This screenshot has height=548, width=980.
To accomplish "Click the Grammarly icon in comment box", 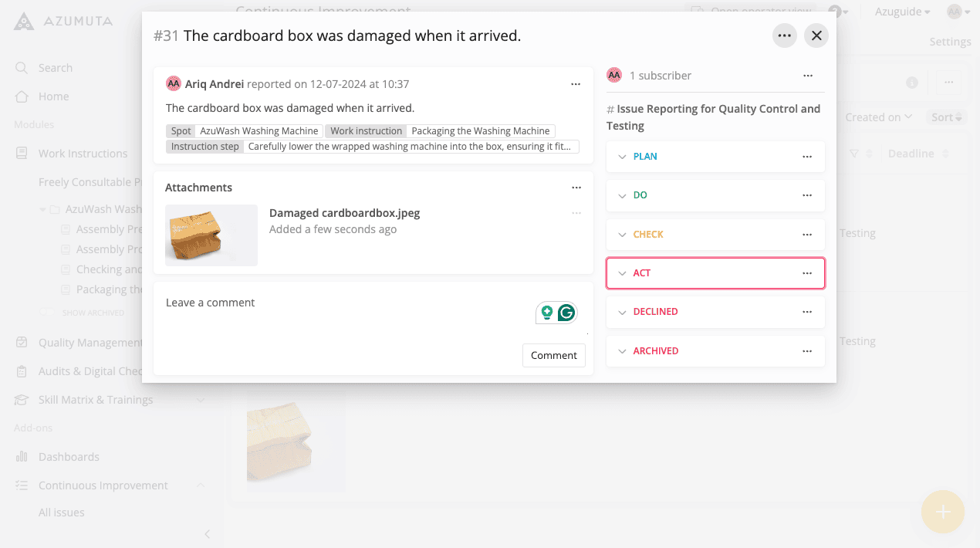I will coord(566,313).
